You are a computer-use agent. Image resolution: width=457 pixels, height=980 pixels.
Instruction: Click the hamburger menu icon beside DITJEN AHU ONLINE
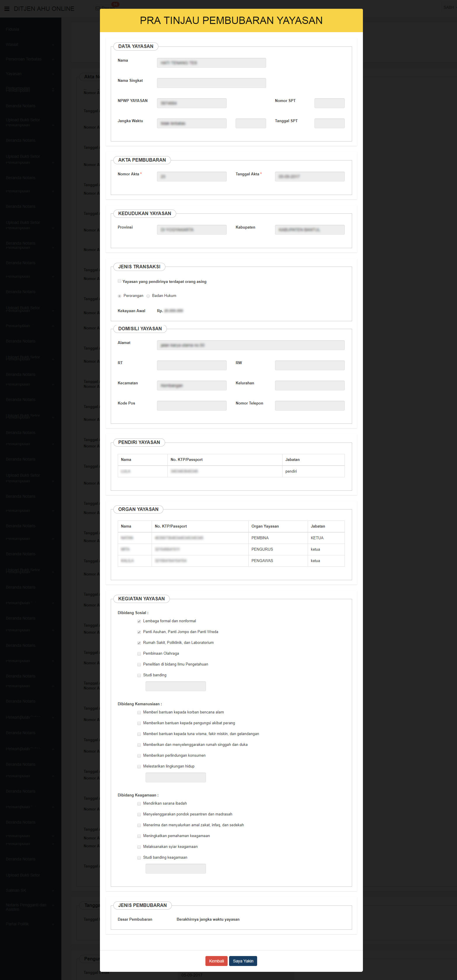7,9
